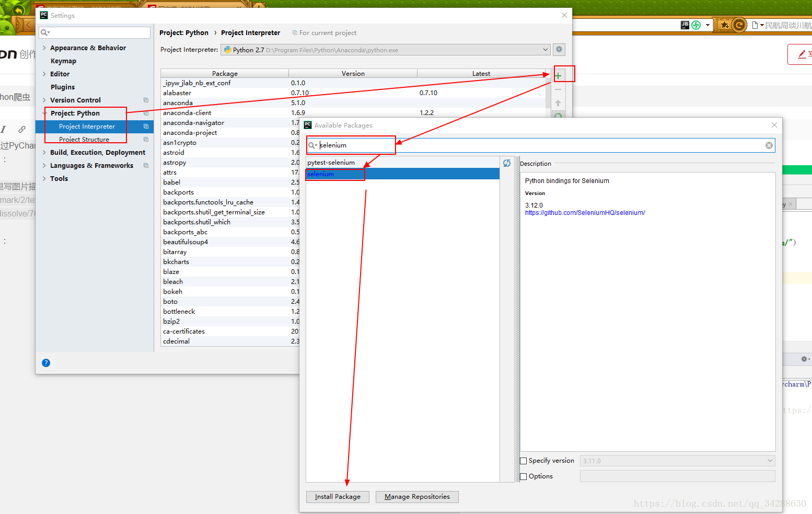This screenshot has height=514, width=812.
Task: Click the reload package list icon
Action: coord(507,163)
